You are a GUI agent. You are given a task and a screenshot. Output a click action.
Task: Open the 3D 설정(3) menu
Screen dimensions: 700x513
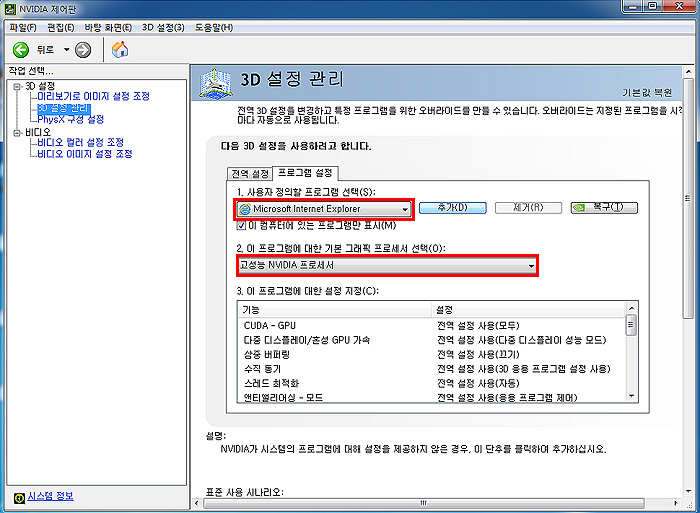[x=163, y=28]
